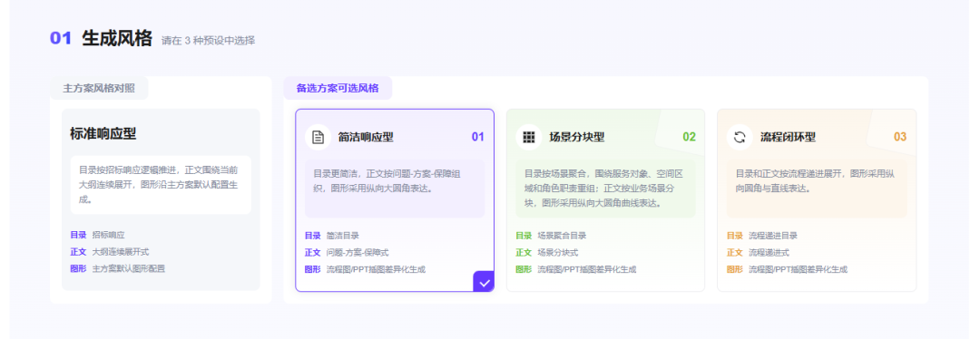The image size is (980, 339).
Task: Click the 生成风格 section heading
Action: [x=117, y=39]
